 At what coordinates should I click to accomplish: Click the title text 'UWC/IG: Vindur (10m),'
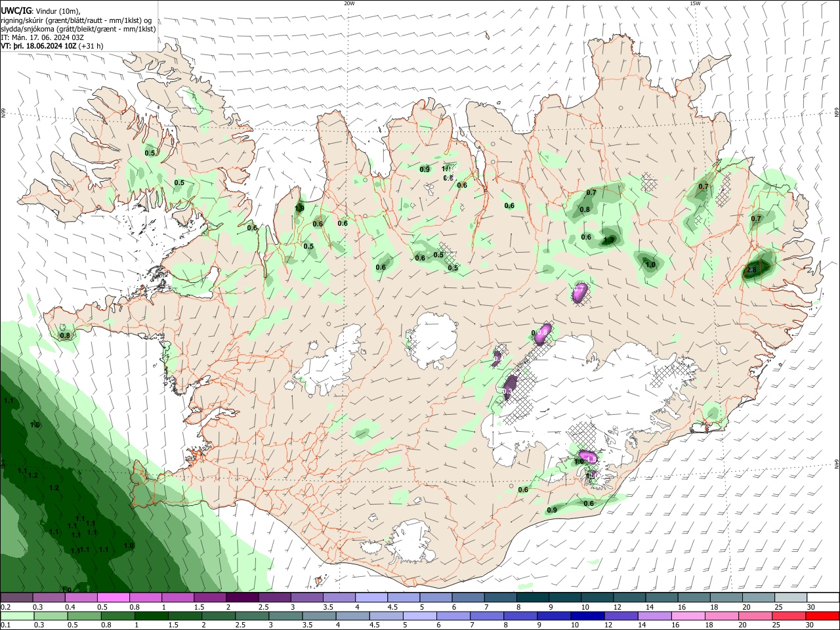tap(39, 10)
